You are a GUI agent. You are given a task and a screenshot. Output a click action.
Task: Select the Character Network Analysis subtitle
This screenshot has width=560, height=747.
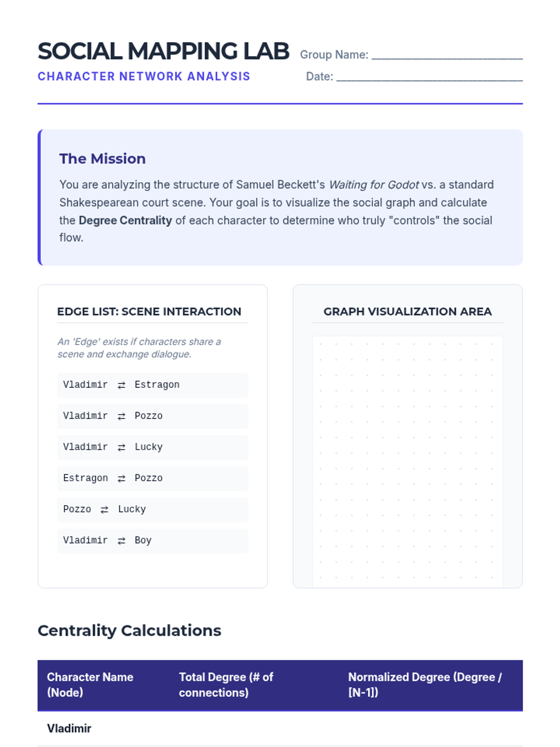pos(144,77)
